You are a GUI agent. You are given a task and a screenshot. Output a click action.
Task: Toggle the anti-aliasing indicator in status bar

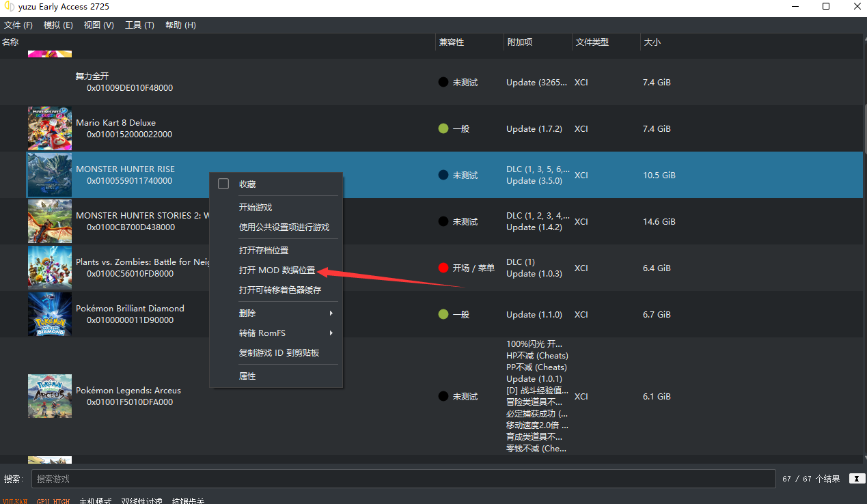[188, 501]
